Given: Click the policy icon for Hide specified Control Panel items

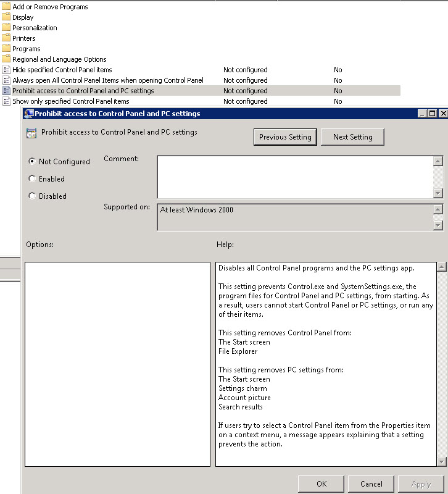Looking at the screenshot, I should pos(6,70).
